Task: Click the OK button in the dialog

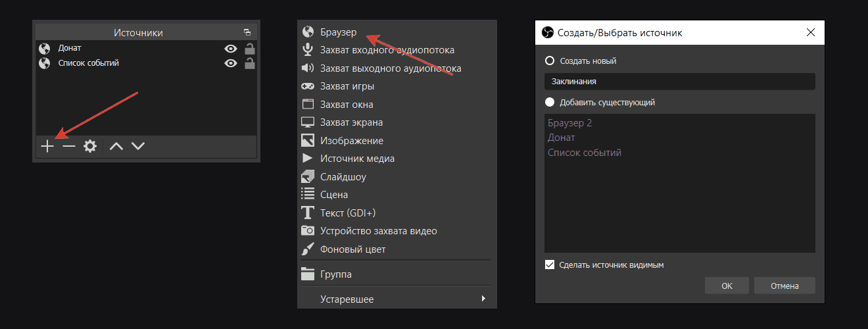Action: pos(727,286)
